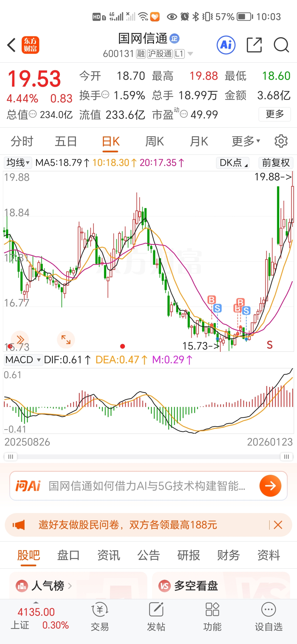Image resolution: width=297 pixels, height=644 pixels.
Task: Open DK点 dropdown
Action: tap(233, 163)
